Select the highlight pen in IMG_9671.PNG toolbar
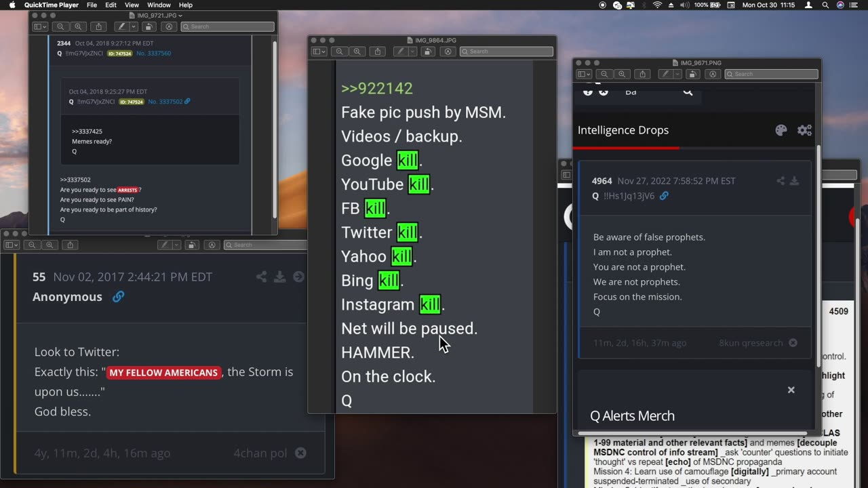Screen dimensions: 868x488 click(665, 74)
